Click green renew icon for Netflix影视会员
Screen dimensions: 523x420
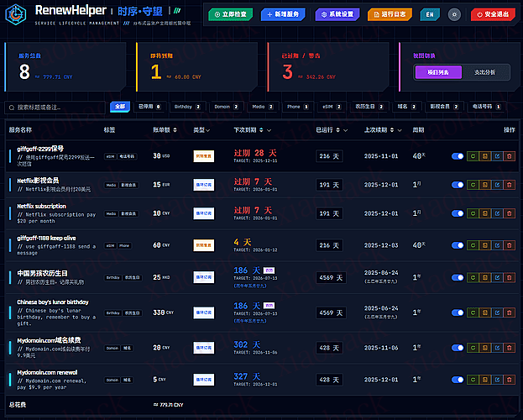point(473,185)
